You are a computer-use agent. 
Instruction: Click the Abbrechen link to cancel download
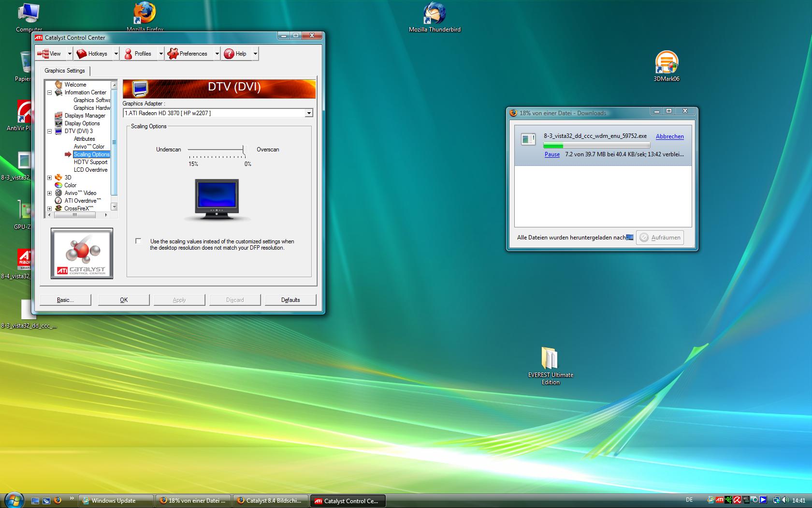coord(670,136)
